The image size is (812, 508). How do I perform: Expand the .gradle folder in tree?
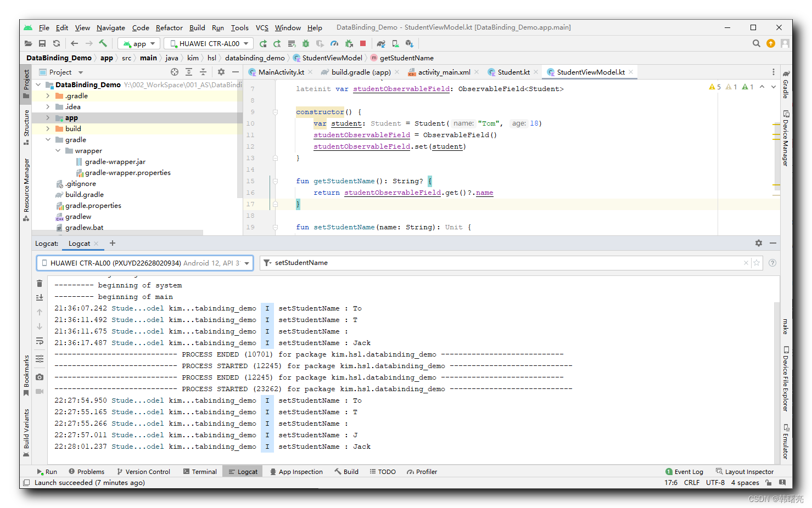(x=48, y=95)
